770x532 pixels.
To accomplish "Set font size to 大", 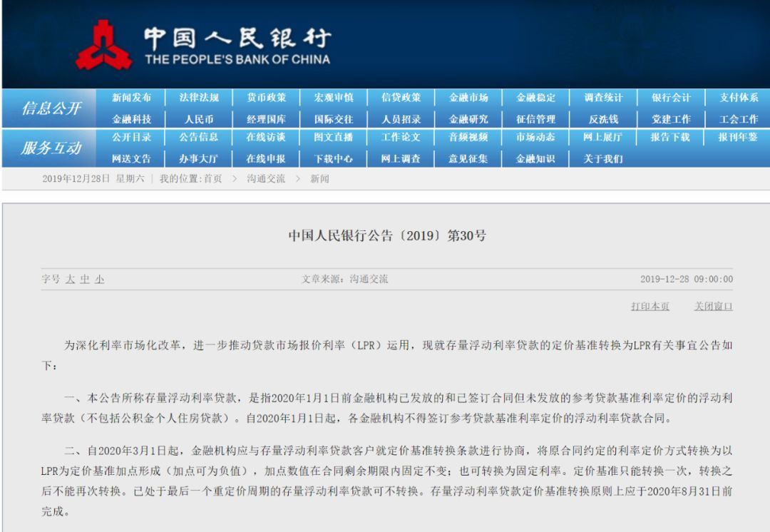I will (70, 280).
